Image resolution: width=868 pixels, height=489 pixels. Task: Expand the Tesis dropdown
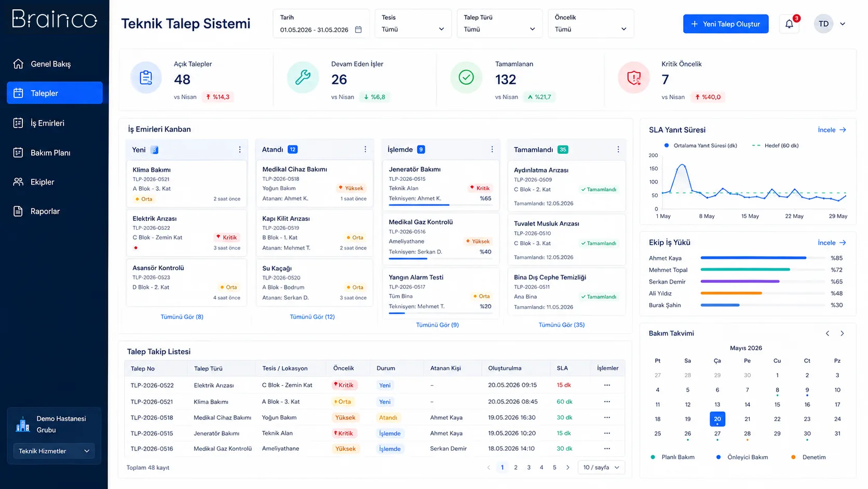tap(413, 23)
